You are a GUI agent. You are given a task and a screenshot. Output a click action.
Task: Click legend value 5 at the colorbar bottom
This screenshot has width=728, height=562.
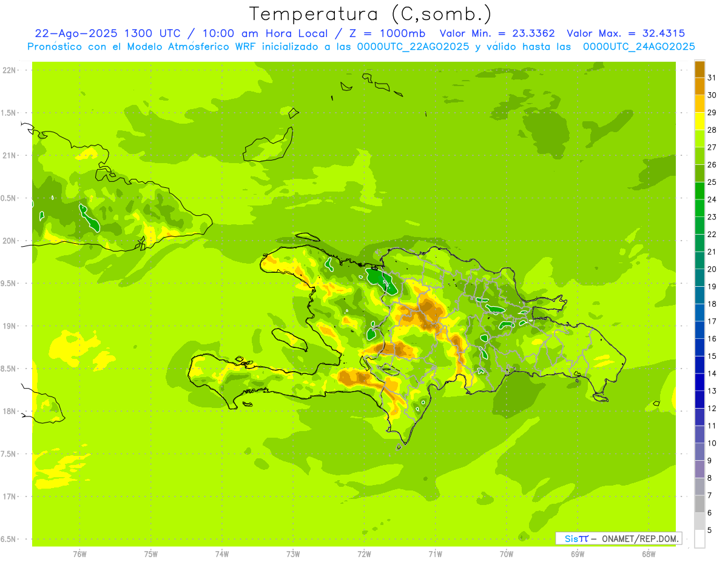pos(710,530)
